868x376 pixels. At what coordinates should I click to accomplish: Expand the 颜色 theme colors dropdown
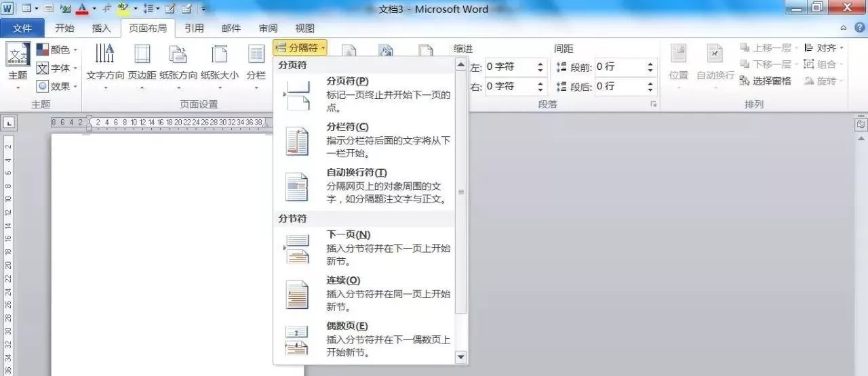coord(56,49)
